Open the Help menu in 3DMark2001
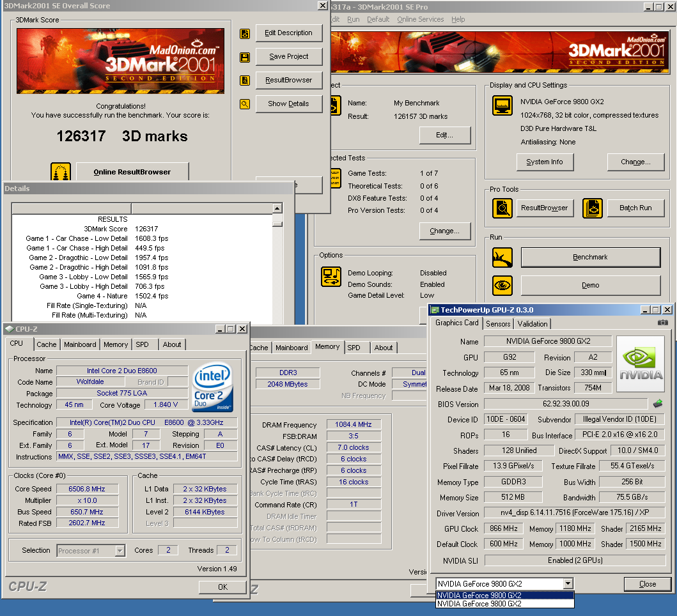 pos(458,19)
